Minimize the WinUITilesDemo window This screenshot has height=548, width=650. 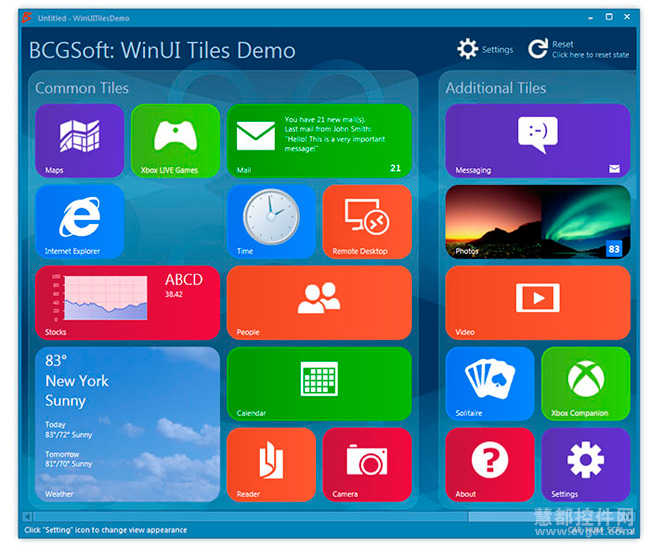591,18
